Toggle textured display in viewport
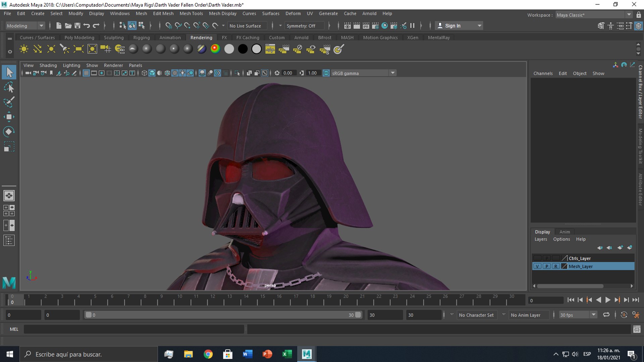The width and height of the screenshot is (644, 362). pos(175,73)
